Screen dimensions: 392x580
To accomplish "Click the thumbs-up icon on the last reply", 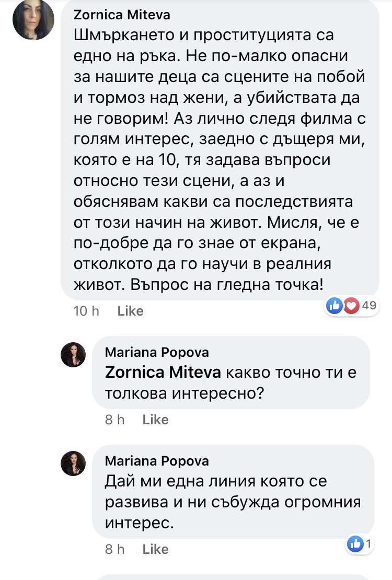I will click(x=355, y=544).
